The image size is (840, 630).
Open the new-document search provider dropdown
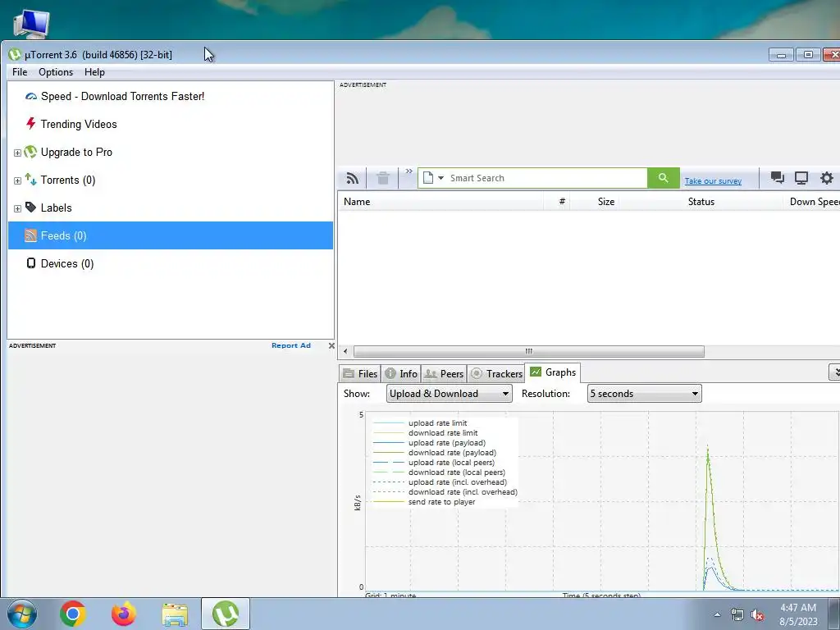[x=433, y=178]
